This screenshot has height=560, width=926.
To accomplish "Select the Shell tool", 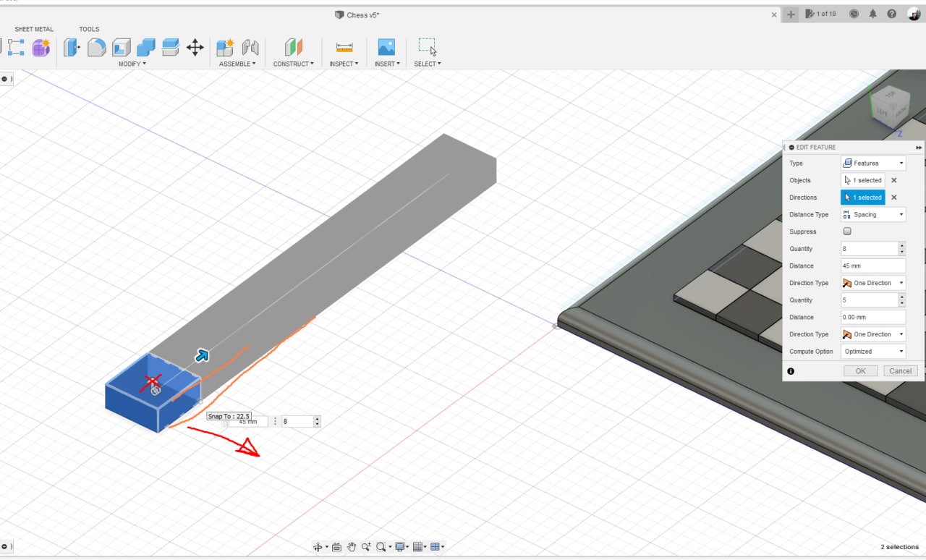I will [121, 48].
